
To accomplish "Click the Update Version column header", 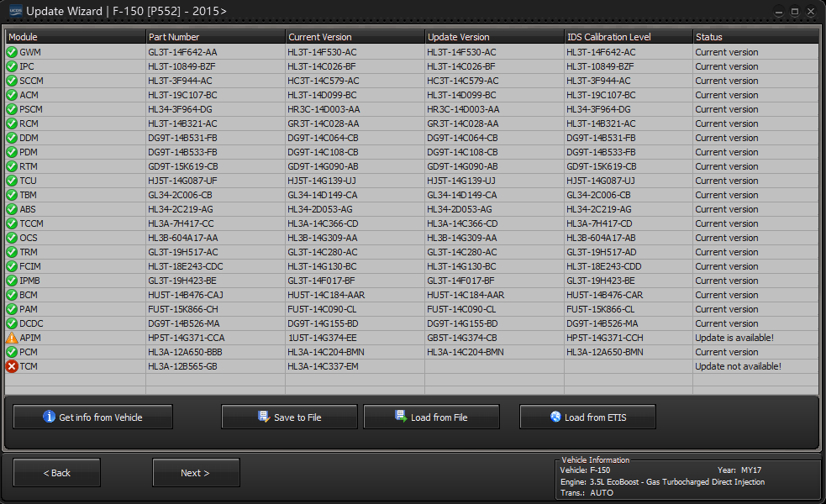I will [494, 37].
